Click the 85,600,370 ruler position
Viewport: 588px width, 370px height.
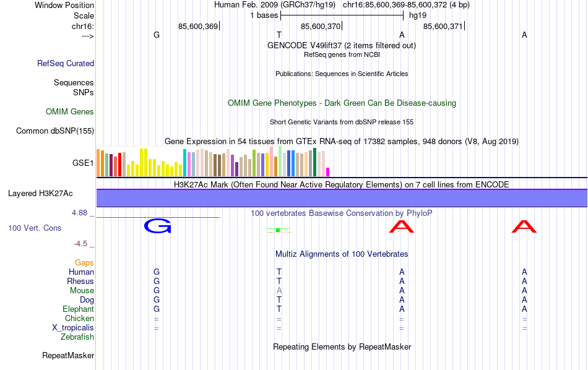pos(321,26)
